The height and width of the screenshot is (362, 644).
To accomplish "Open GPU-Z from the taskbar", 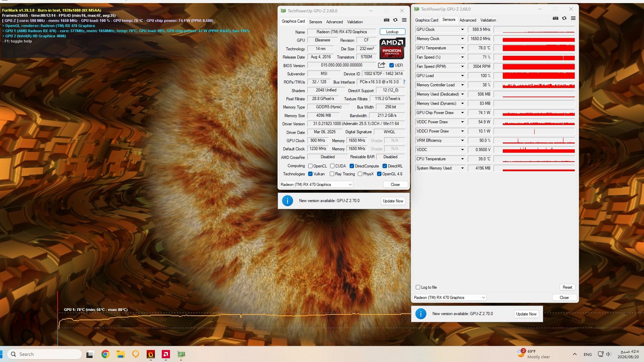I will [x=181, y=354].
